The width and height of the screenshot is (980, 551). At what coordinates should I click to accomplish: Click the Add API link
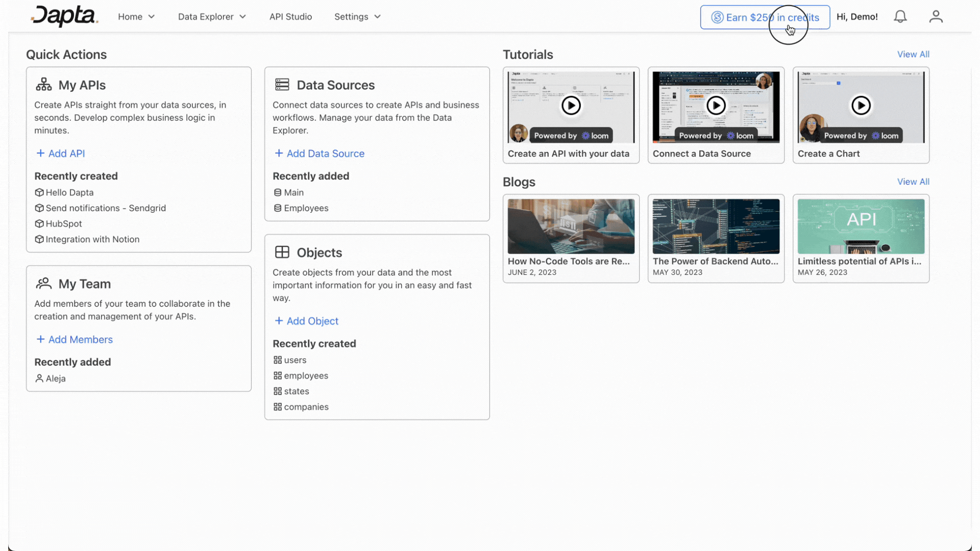coord(61,154)
